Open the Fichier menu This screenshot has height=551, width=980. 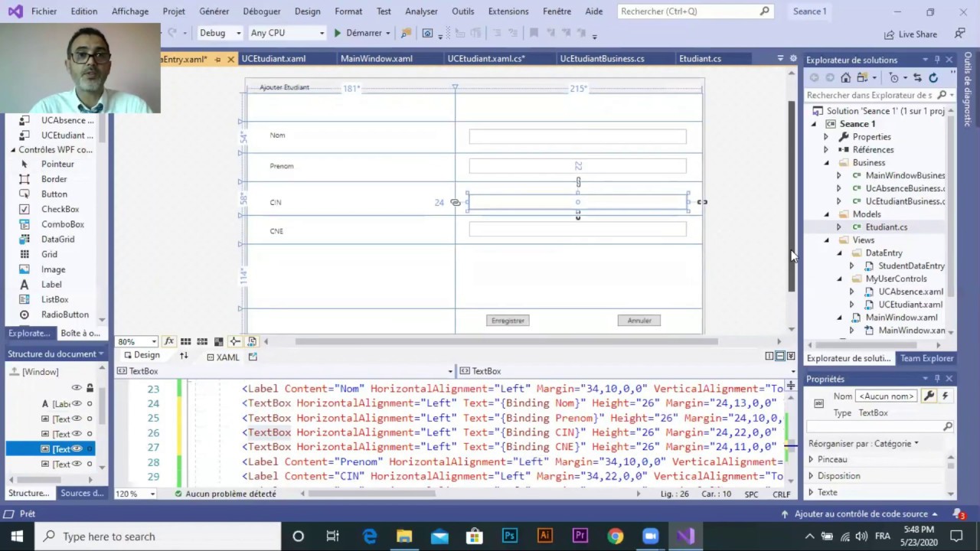(44, 11)
